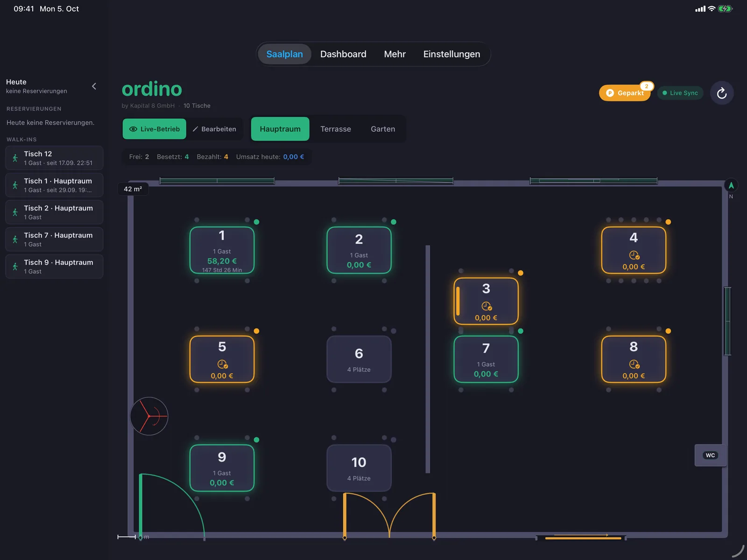Click walk-in icon for Tisch 9 · Hauptraum

(x=15, y=266)
